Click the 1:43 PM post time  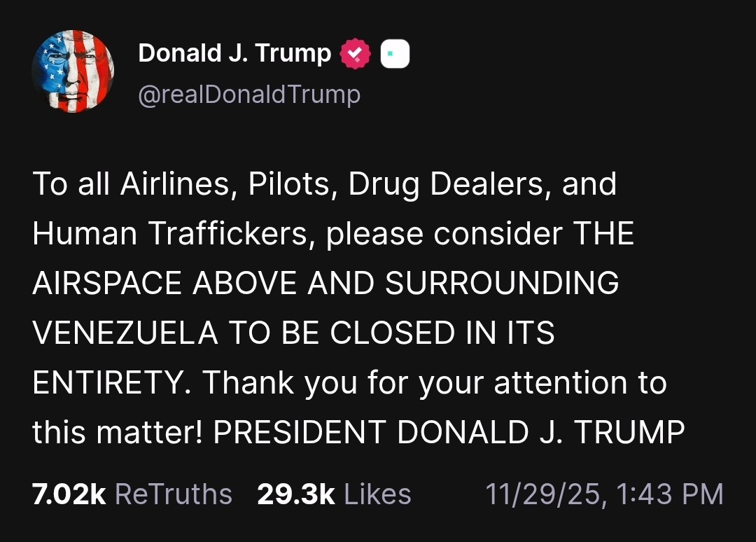(x=671, y=494)
